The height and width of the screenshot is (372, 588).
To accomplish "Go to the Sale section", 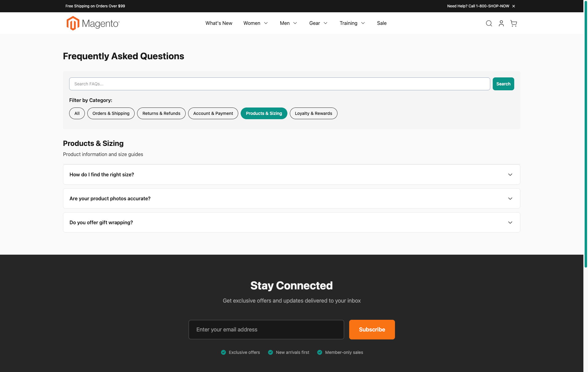I will (381, 23).
